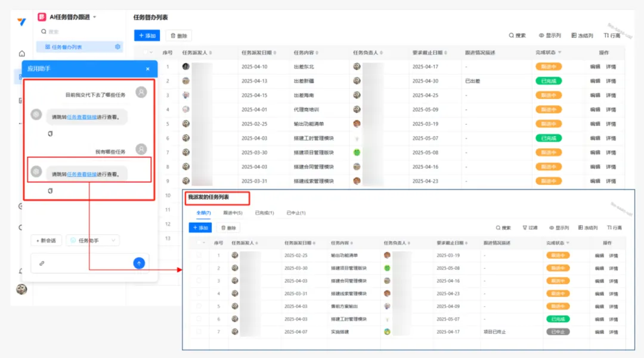Click the 新会话 button
Image resolution: width=644 pixels, height=358 pixels.
46,240
